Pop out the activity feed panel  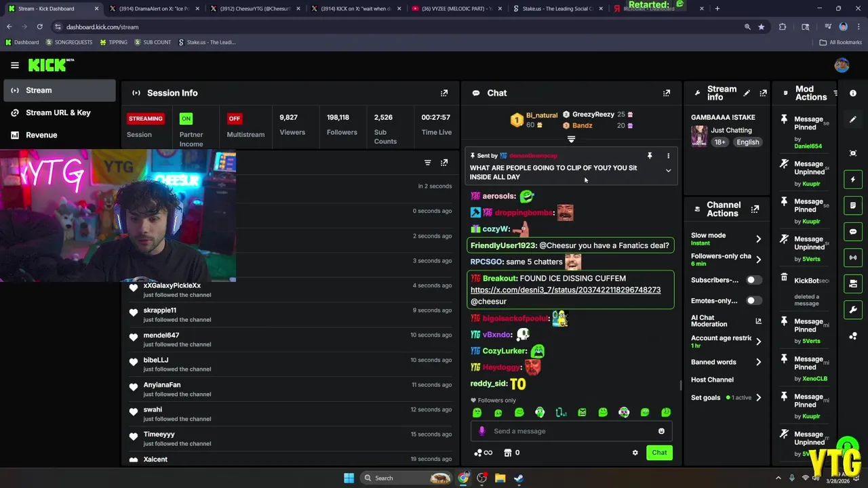444,163
